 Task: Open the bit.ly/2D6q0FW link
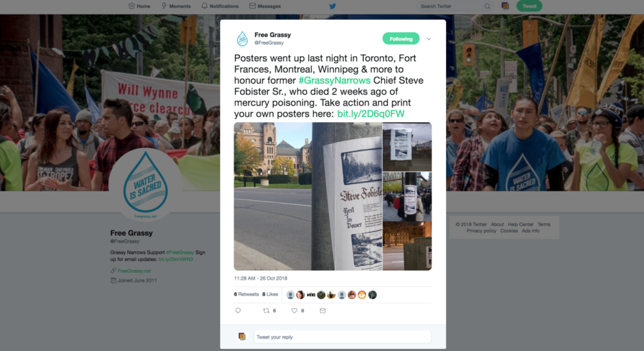[371, 114]
